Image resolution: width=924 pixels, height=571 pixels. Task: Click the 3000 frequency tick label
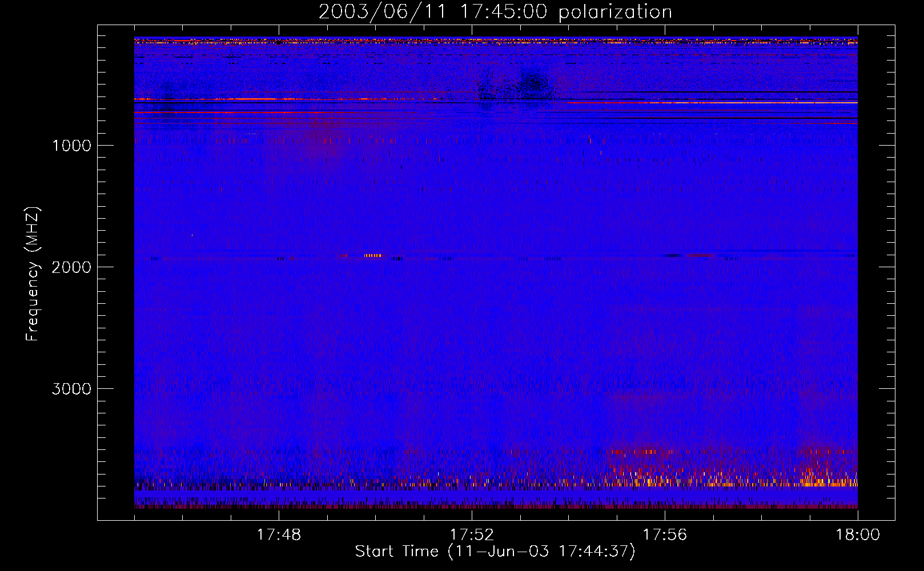pyautogui.click(x=71, y=389)
